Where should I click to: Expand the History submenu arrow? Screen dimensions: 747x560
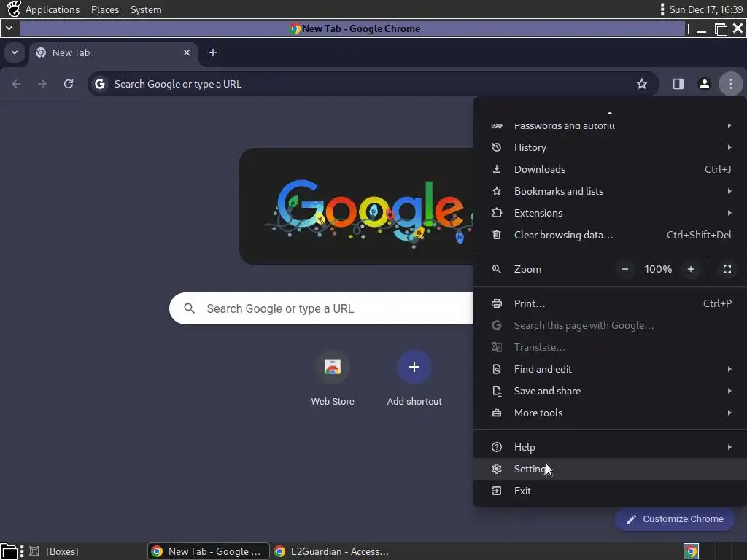[729, 147]
